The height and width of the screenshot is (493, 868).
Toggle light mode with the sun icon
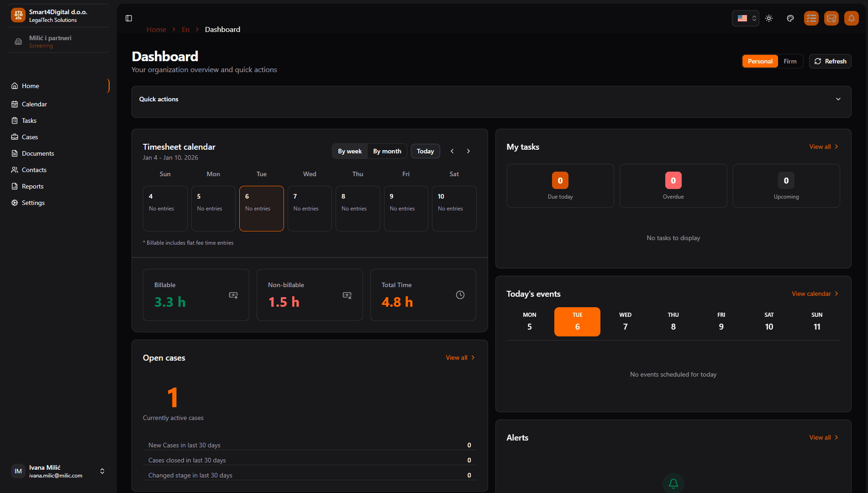pyautogui.click(x=768, y=18)
